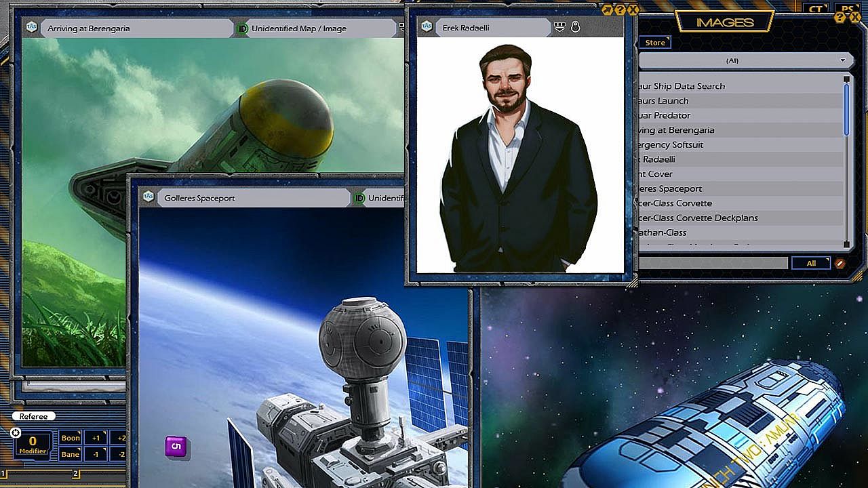The width and height of the screenshot is (868, 488).
Task: Click the green ID icon in Golleres Spaceport window
Action: point(359,198)
